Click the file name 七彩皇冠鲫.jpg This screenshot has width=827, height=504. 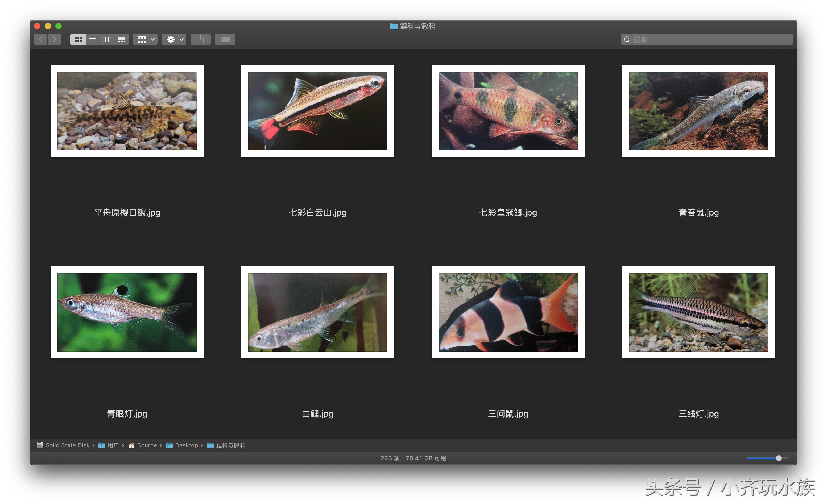[508, 213]
